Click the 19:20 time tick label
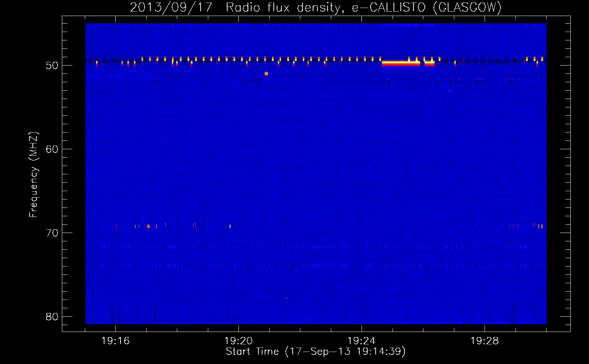589x364 pixels. (x=238, y=341)
